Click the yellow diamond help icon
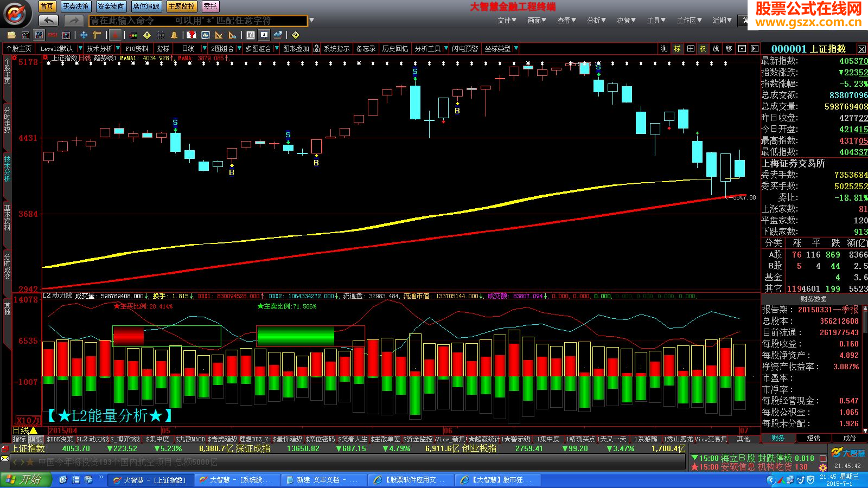 (x=296, y=35)
